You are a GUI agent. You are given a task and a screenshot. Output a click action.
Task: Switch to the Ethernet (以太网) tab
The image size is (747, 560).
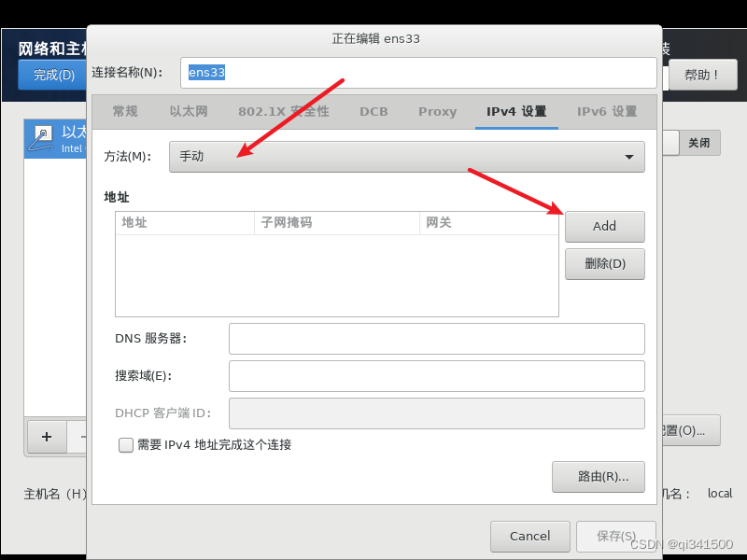pyautogui.click(x=189, y=111)
